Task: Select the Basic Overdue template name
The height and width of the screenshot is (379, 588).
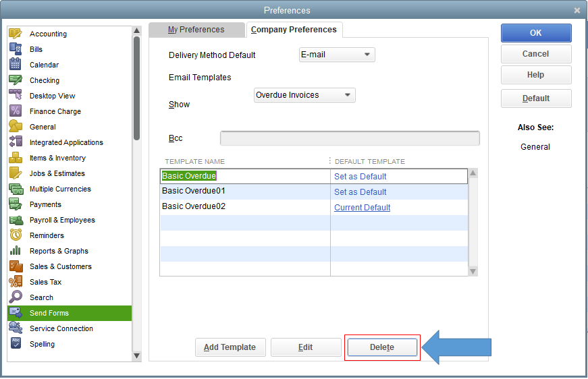Action: pyautogui.click(x=189, y=176)
